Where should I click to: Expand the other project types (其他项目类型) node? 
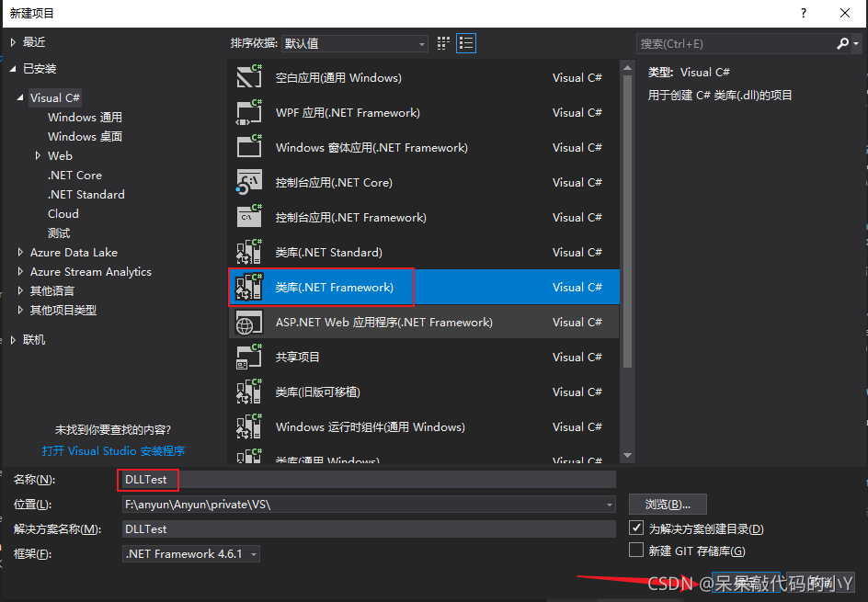20,310
